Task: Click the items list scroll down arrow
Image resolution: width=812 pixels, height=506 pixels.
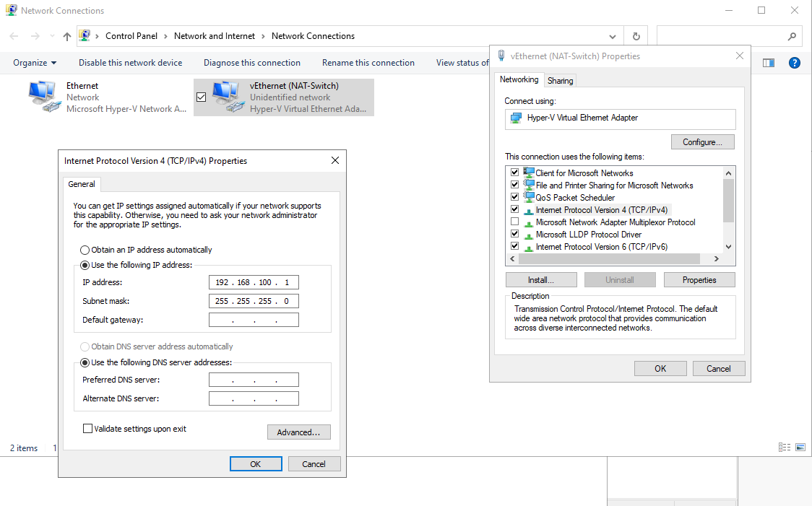Action: coord(729,247)
